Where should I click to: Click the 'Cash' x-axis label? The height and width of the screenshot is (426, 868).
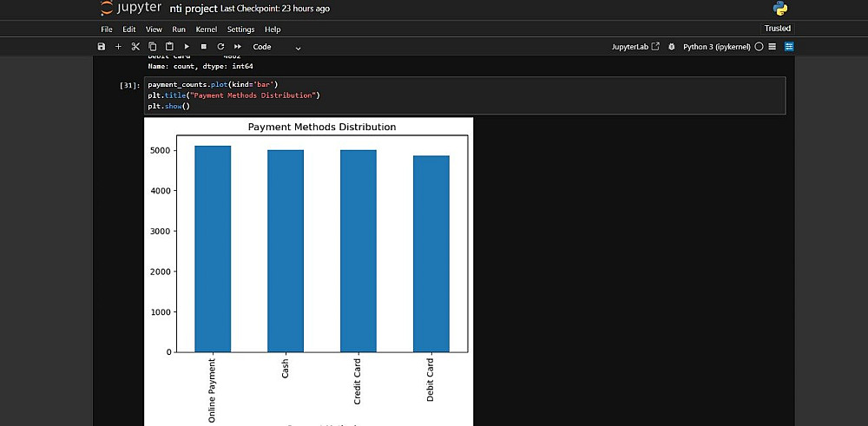point(285,368)
